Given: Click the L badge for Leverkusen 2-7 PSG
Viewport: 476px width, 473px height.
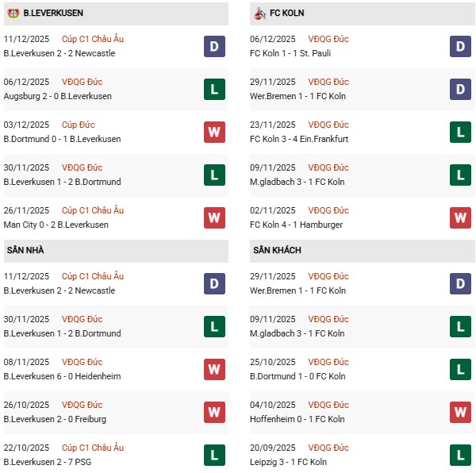Looking at the screenshot, I should pos(214,456).
